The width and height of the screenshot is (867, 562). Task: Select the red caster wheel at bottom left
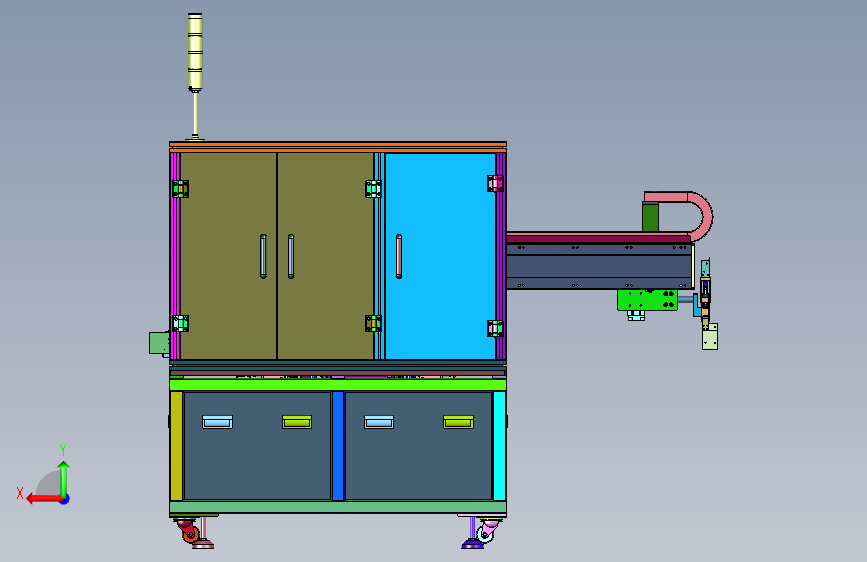tap(189, 530)
